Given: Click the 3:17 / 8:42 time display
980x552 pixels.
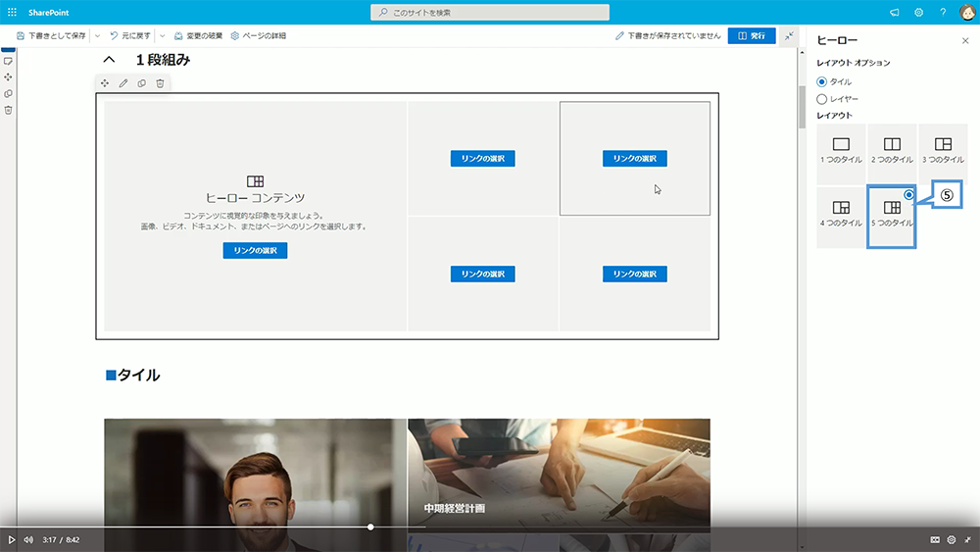Looking at the screenshot, I should (x=61, y=539).
